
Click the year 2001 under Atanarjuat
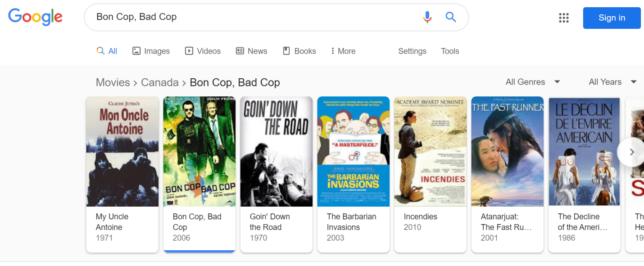(x=490, y=238)
